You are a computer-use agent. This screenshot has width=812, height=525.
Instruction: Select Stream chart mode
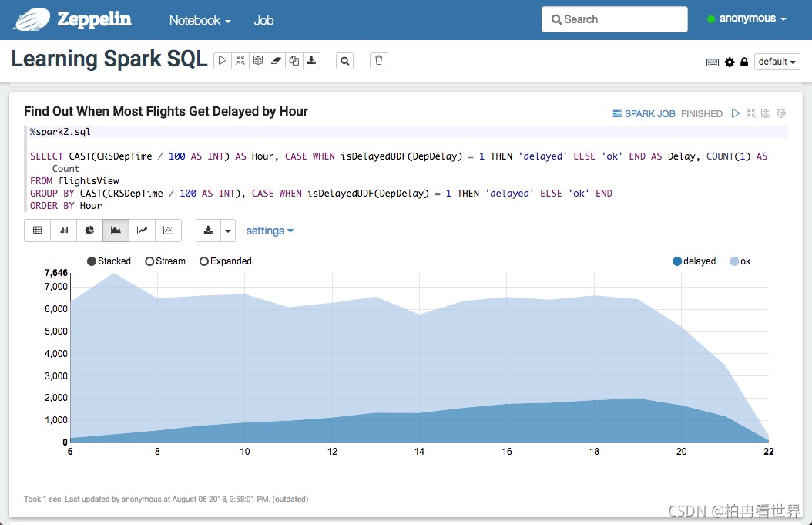click(165, 261)
